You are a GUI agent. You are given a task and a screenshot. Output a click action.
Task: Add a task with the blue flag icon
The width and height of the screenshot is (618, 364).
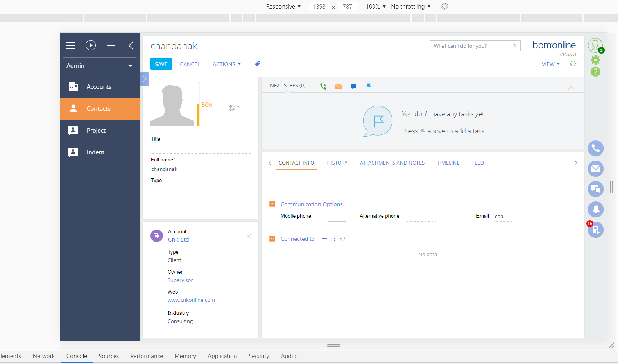[369, 86]
